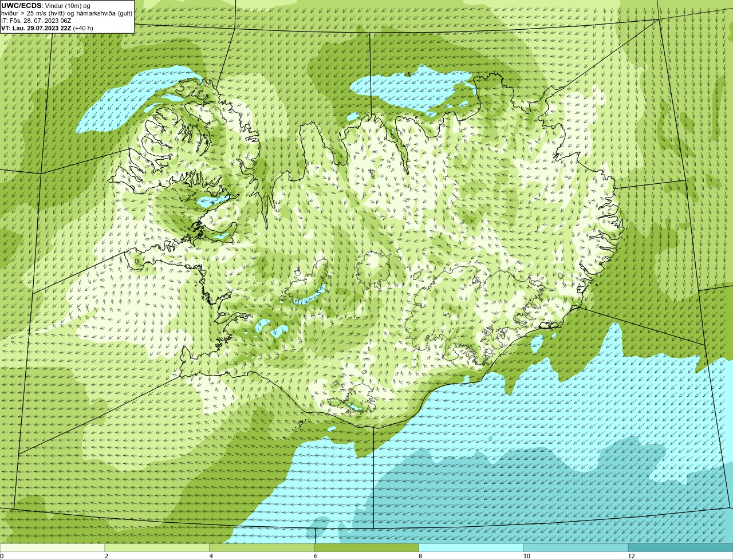The height and width of the screenshot is (560, 733).
Task: Click the "IT: Fös. 28. 07. 2023 06Z" line
Action: (36, 21)
